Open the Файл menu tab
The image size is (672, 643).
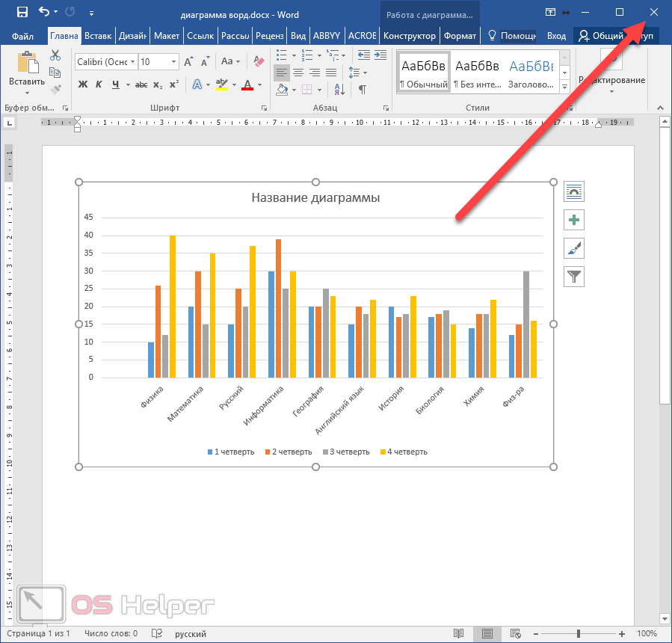(23, 35)
